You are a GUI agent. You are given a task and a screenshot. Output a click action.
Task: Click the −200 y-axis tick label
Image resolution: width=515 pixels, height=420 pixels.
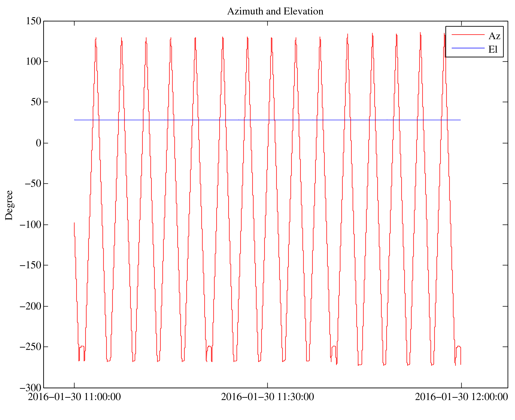click(x=30, y=306)
